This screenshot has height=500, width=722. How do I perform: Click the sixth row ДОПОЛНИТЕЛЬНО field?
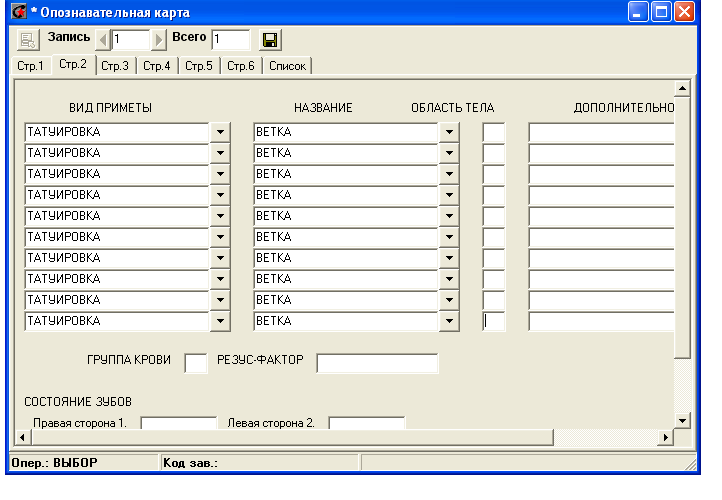coord(601,237)
